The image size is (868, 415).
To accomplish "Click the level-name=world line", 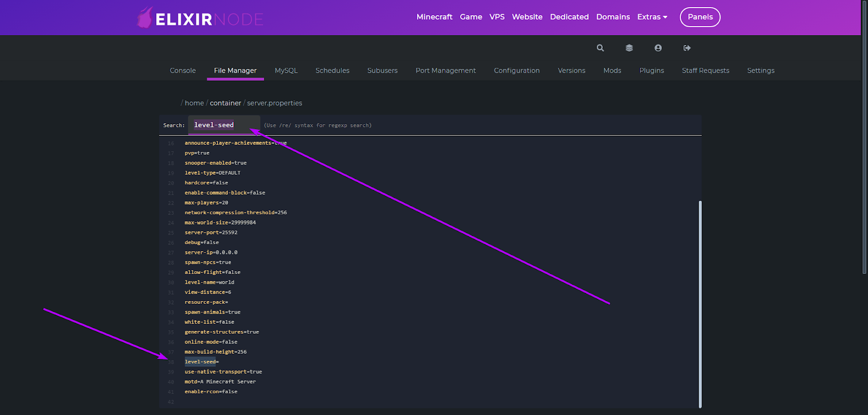I will tap(209, 282).
